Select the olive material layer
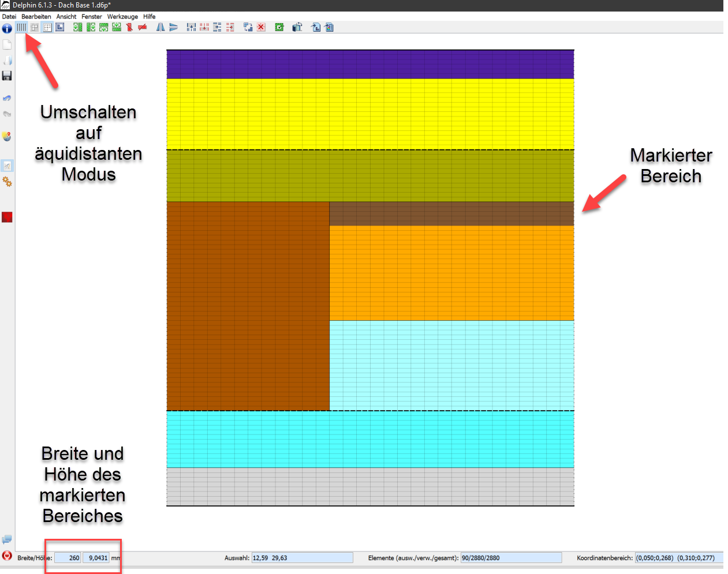728x574 pixels. coord(370,176)
